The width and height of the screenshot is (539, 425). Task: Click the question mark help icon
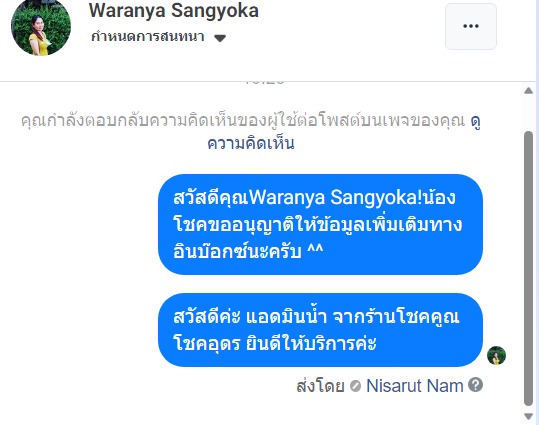click(x=475, y=385)
